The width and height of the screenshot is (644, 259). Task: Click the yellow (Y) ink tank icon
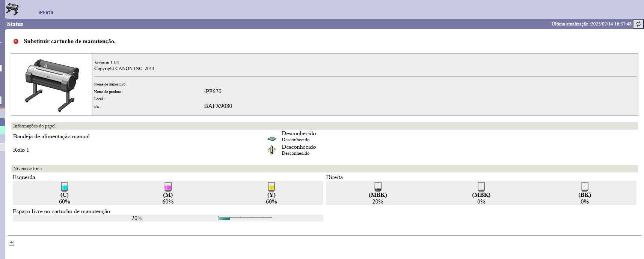click(271, 187)
